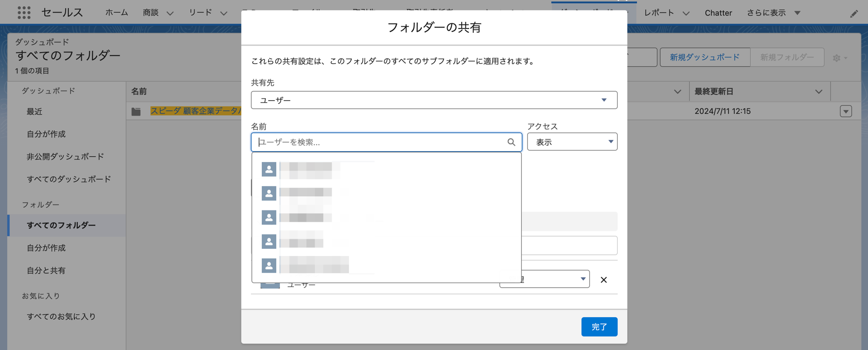This screenshot has height=350, width=868.
Task: Click the ユーザーを検索 input field
Action: coord(380,142)
